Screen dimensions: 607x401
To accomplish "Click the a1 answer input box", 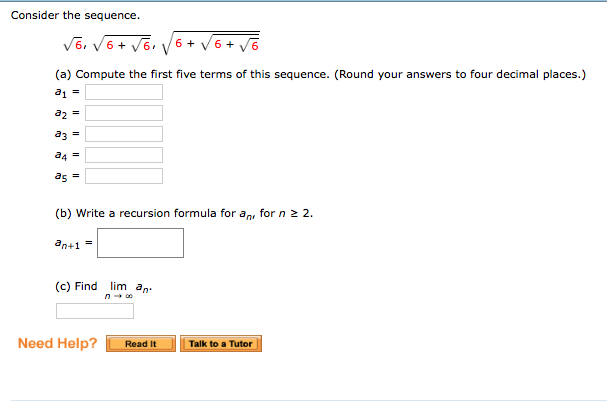I will pyautogui.click(x=124, y=92).
